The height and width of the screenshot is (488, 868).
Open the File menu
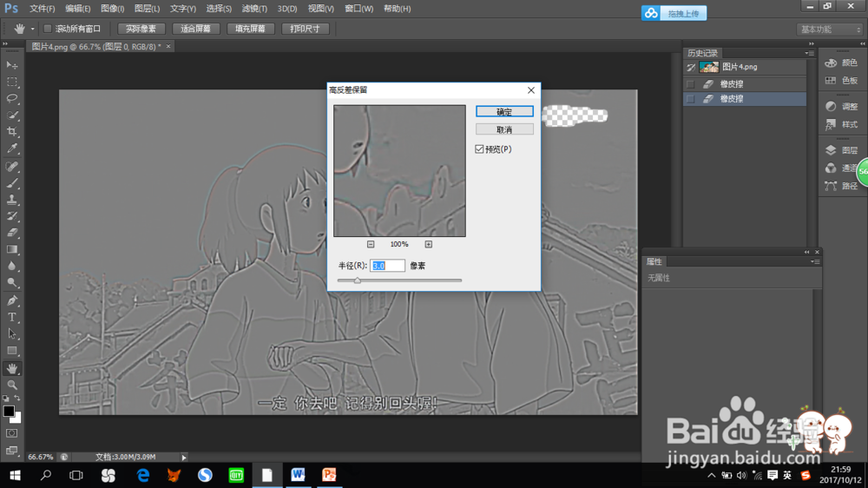tap(42, 9)
